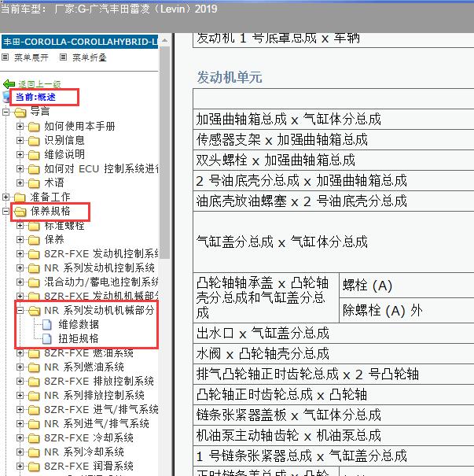The width and height of the screenshot is (474, 476).
Task: Click the 菜单折叠 link
Action: click(90, 57)
